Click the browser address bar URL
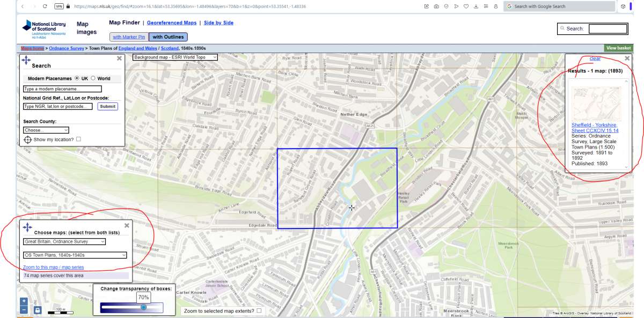 tap(190, 6)
